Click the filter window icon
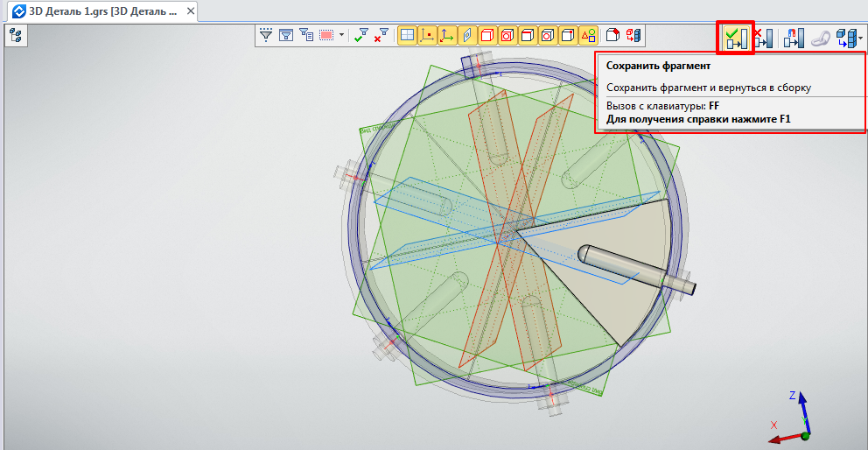868x450 pixels. pos(286,36)
